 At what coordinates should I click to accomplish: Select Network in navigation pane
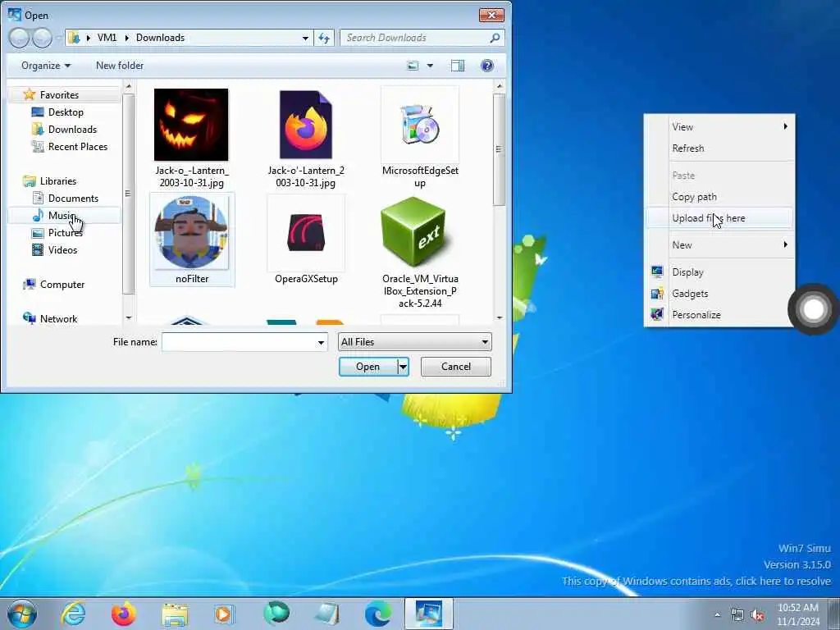coord(58,319)
